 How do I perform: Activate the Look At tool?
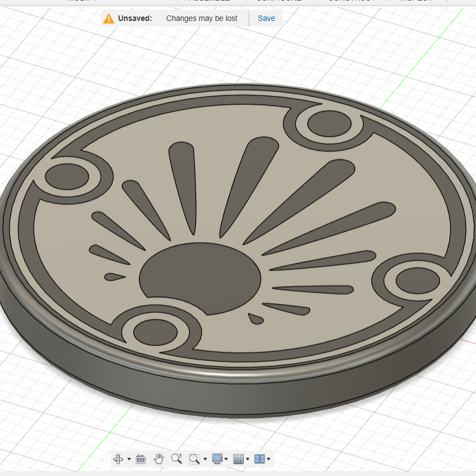(x=140, y=459)
